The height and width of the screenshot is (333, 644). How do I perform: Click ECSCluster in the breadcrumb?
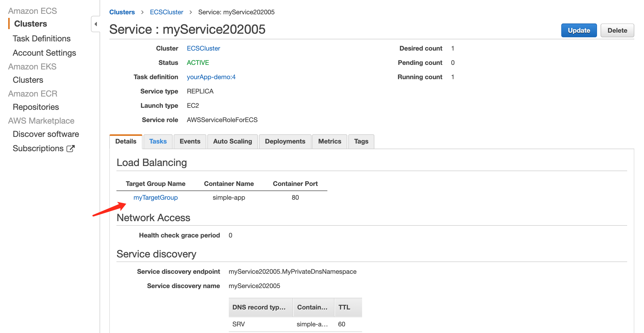pyautogui.click(x=166, y=12)
